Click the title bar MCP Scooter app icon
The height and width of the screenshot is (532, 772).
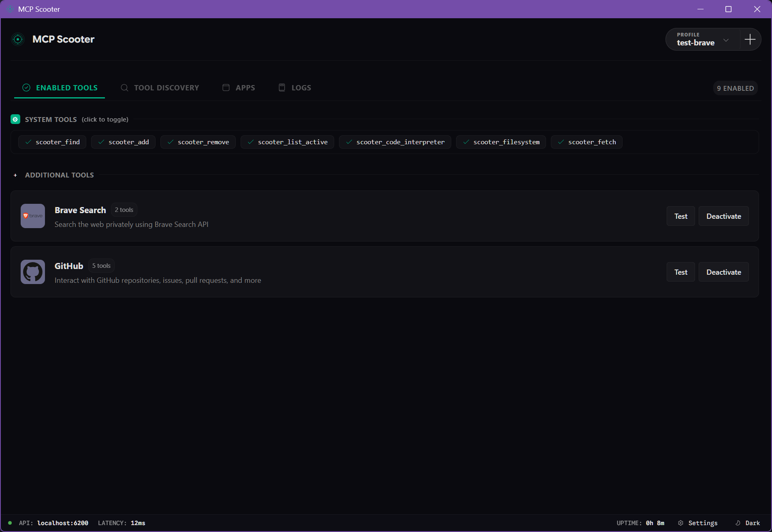(x=10, y=9)
